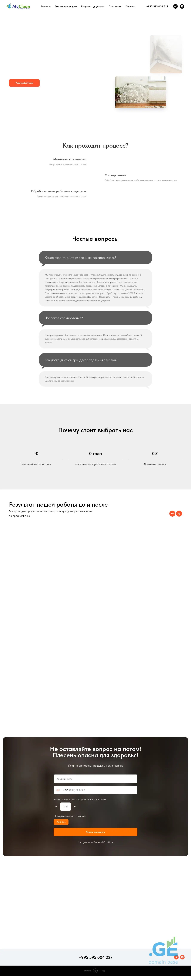Click the "Add files" upload button
Image resolution: width=191 pixels, height=980 pixels.
pyautogui.click(x=61, y=822)
